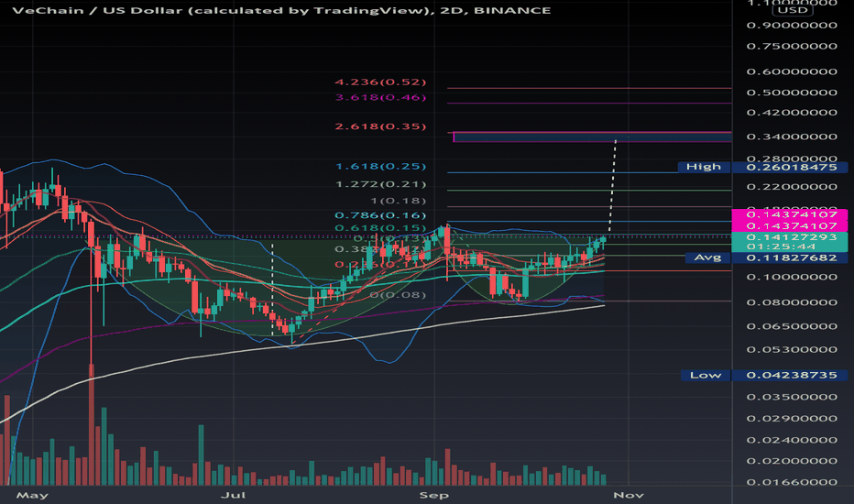Click the Avg price label

coord(707,257)
